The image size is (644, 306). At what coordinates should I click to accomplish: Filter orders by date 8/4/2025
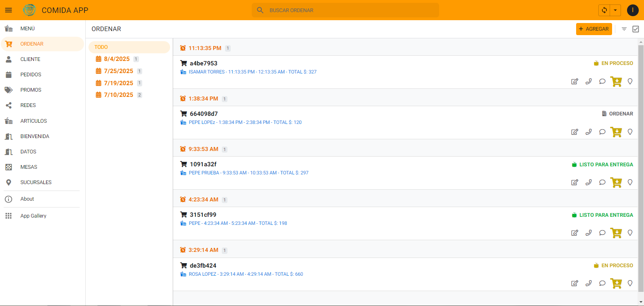coord(117,59)
